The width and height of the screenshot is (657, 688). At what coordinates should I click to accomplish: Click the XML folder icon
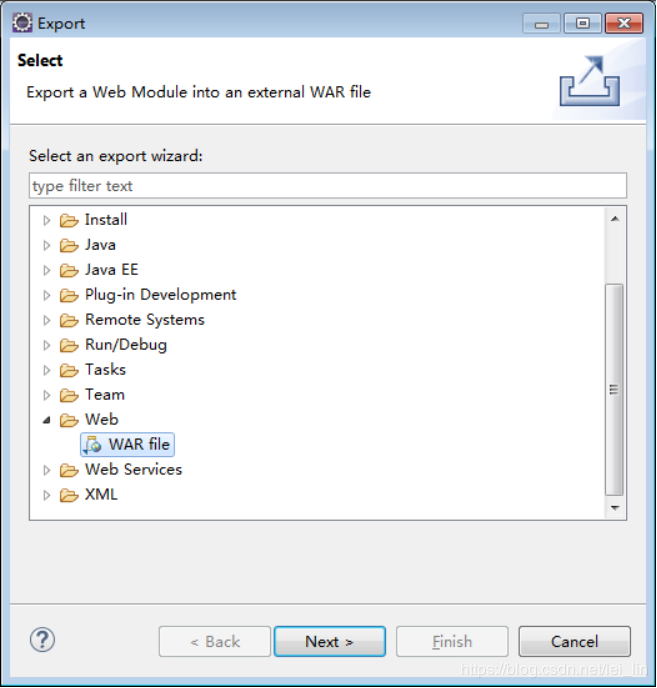coord(69,495)
